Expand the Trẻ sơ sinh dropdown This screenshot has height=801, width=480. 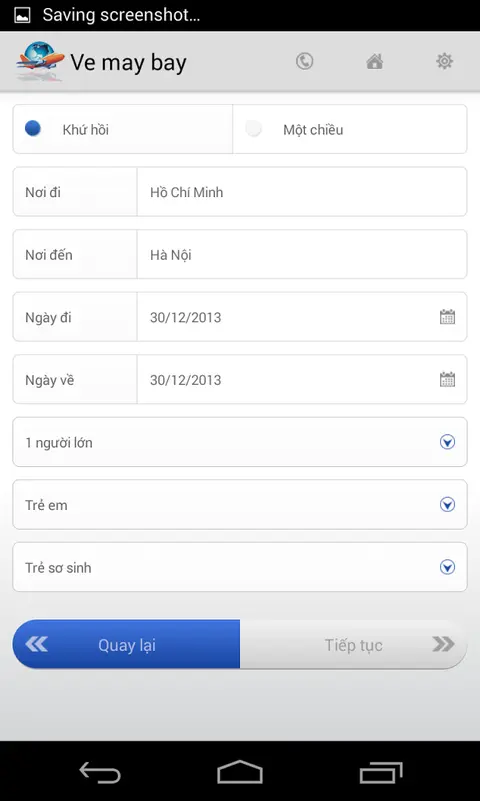(240, 567)
